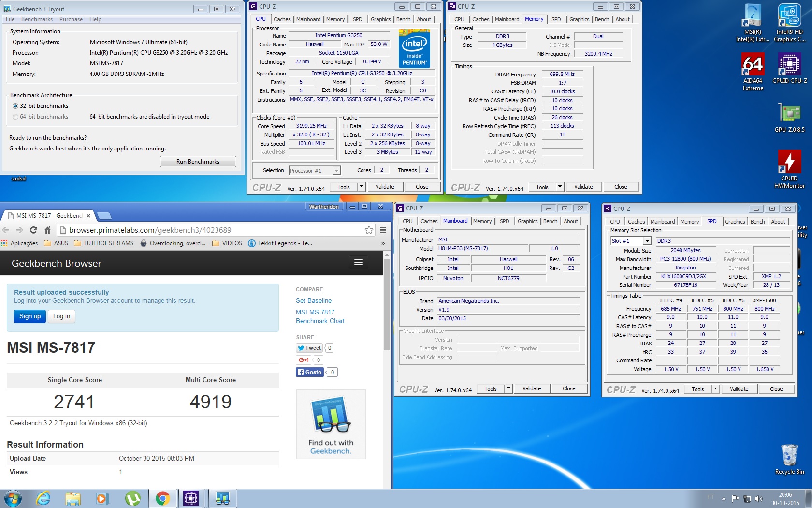Click the Tweet share button
The height and width of the screenshot is (508, 812).
pos(309,348)
